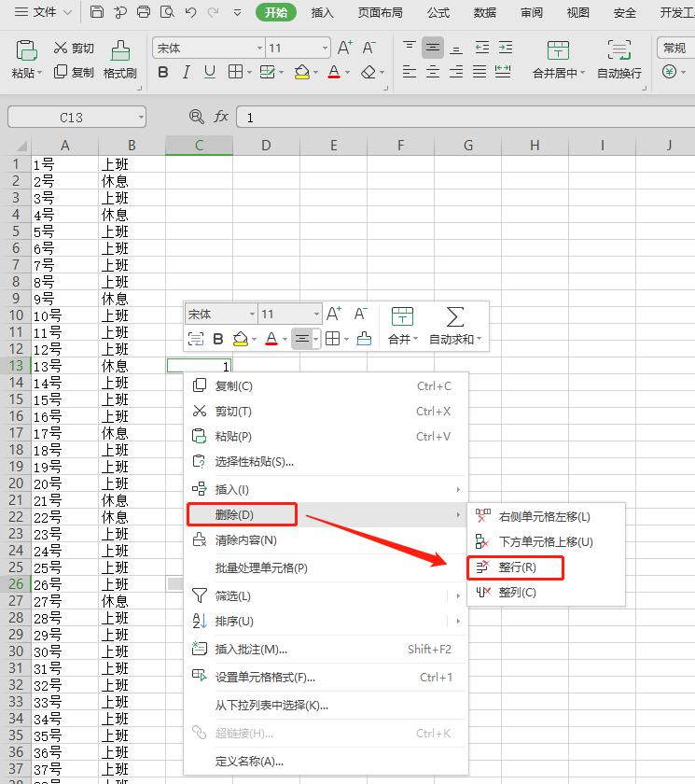This screenshot has width=695, height=784.
Task: Click the yellow fill color swatch in the ribbon
Action: click(x=301, y=72)
